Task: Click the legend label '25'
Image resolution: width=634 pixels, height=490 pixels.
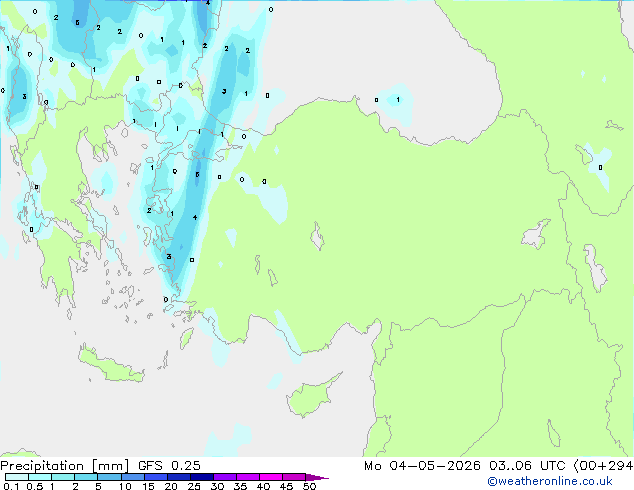Action: [194, 486]
